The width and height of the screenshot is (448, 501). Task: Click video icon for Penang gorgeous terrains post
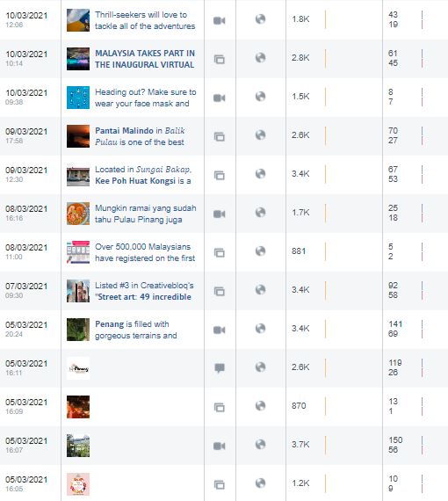[x=219, y=330]
